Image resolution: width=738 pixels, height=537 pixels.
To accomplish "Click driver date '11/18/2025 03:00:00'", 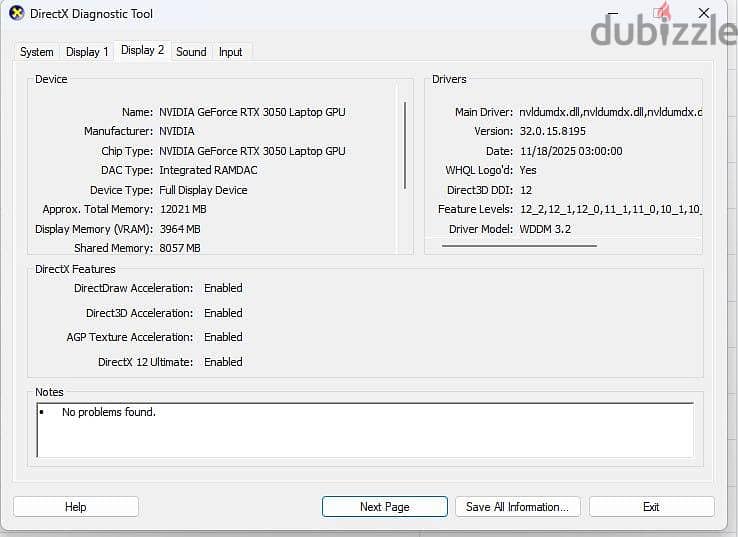I will pos(571,151).
